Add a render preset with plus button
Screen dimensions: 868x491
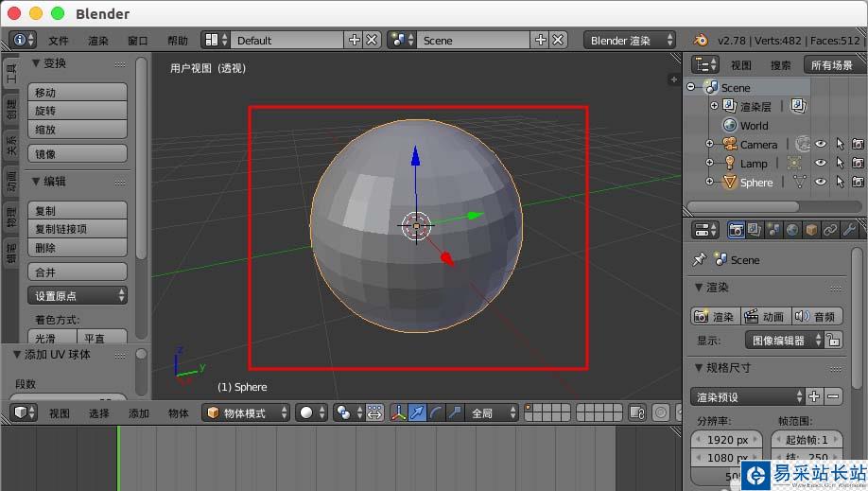(x=814, y=396)
